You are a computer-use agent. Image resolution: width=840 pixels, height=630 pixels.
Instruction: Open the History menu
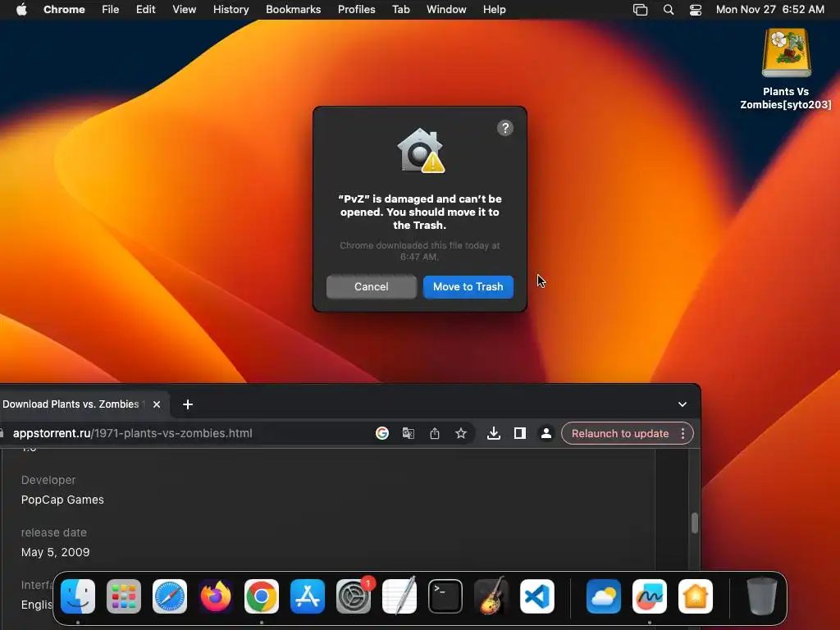pyautogui.click(x=231, y=10)
